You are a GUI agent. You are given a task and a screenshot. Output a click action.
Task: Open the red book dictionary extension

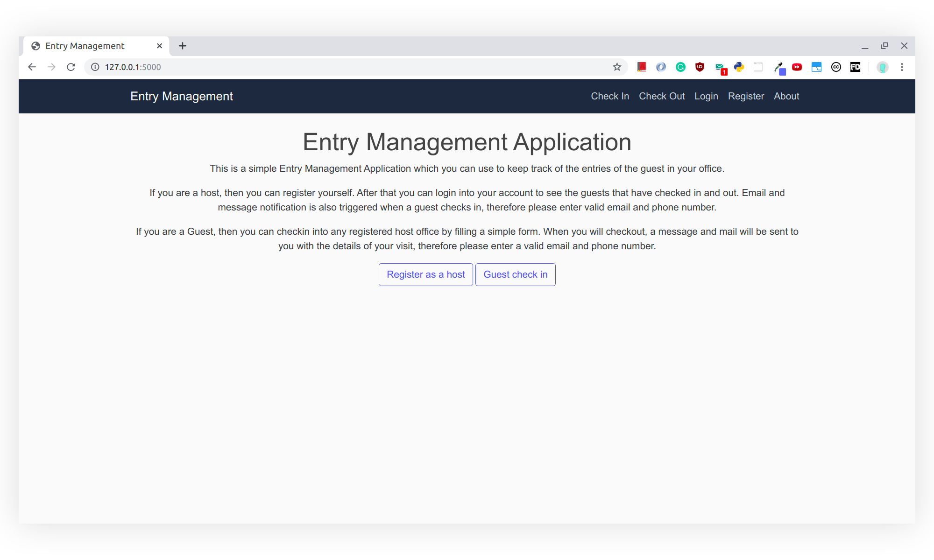(x=642, y=67)
